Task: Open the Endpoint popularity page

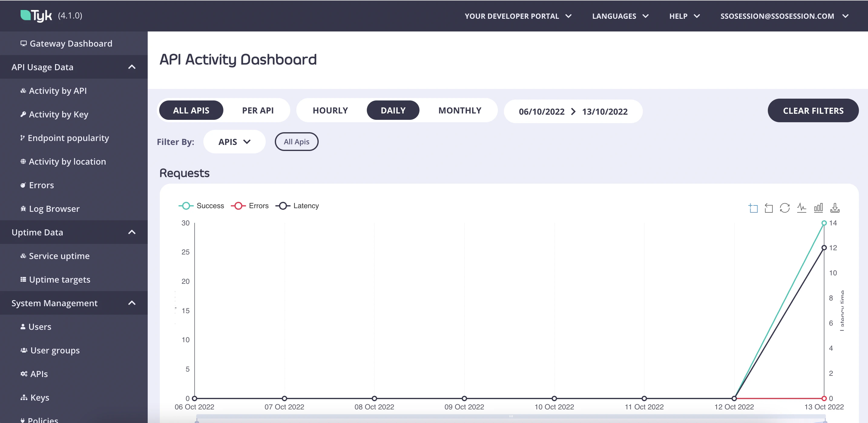Action: coord(68,138)
